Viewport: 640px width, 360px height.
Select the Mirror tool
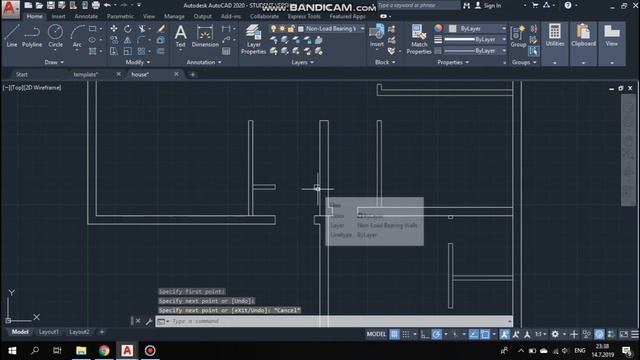click(128, 40)
